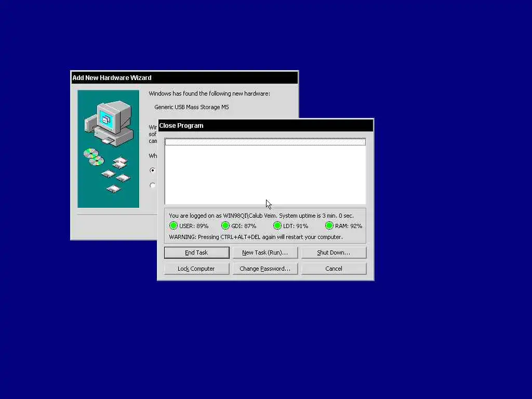Cancel the Close Program dialog

point(334,269)
